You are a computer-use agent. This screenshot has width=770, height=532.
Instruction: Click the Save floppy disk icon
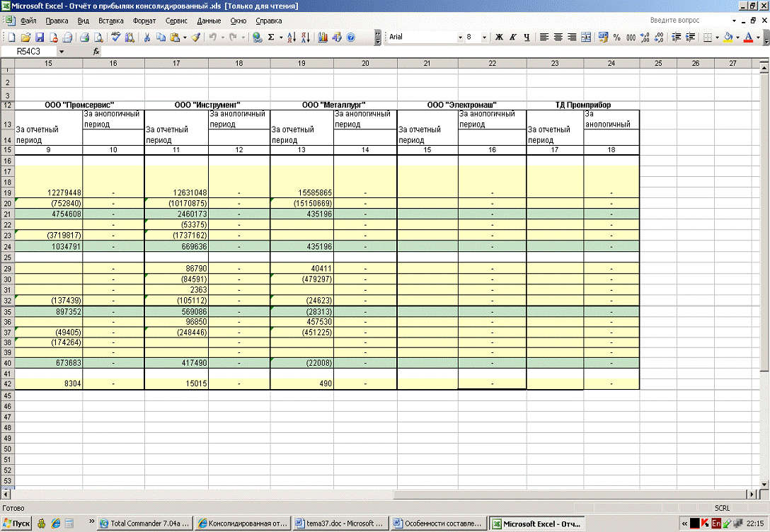40,37
